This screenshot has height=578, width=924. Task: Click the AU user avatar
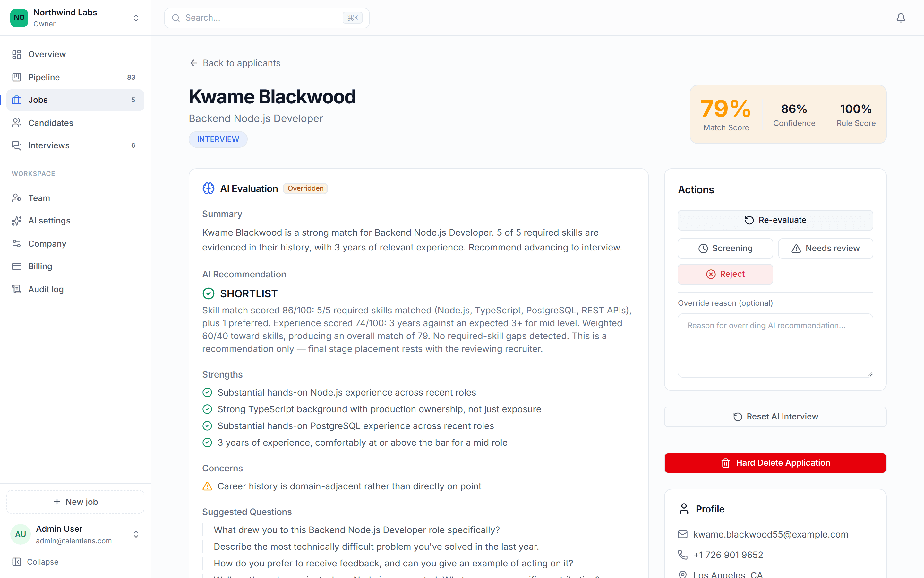[20, 534]
